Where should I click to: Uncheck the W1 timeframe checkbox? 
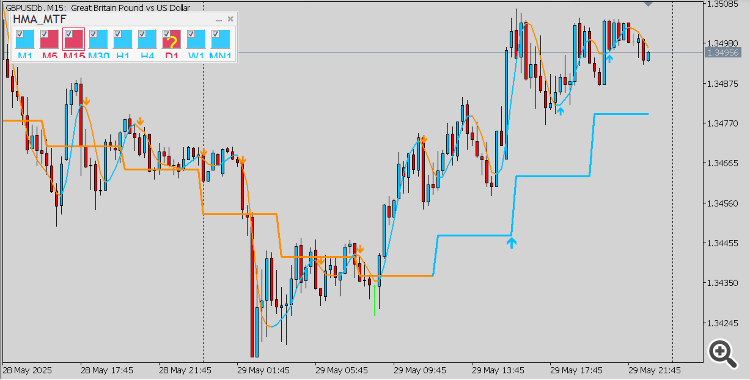tap(191, 34)
